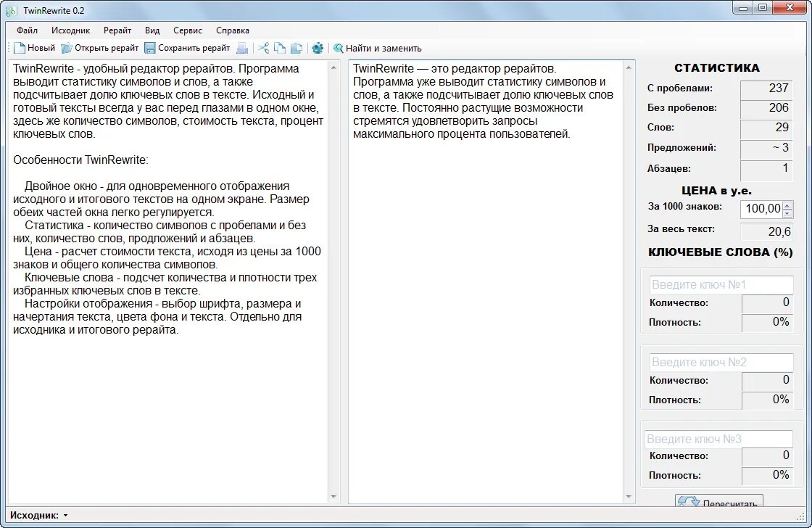Increase price per 1000 characters with up arrow

coord(787,205)
